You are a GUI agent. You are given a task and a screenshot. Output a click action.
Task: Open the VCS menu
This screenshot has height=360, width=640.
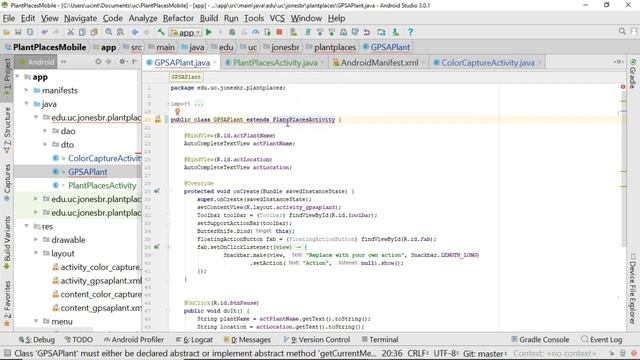pos(277,18)
